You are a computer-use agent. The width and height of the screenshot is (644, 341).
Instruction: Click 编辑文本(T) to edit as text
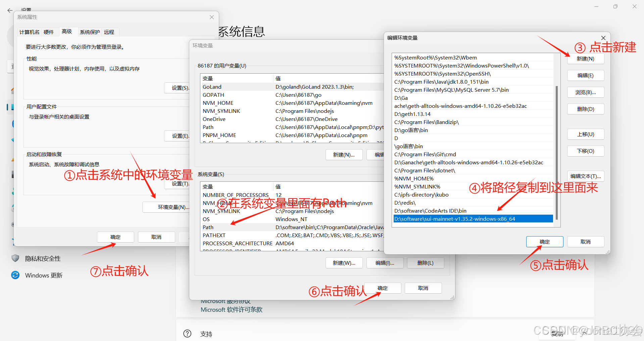585,176
